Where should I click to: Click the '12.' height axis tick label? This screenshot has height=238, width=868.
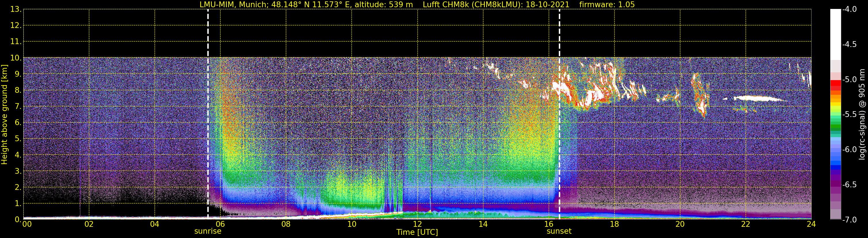16,26
